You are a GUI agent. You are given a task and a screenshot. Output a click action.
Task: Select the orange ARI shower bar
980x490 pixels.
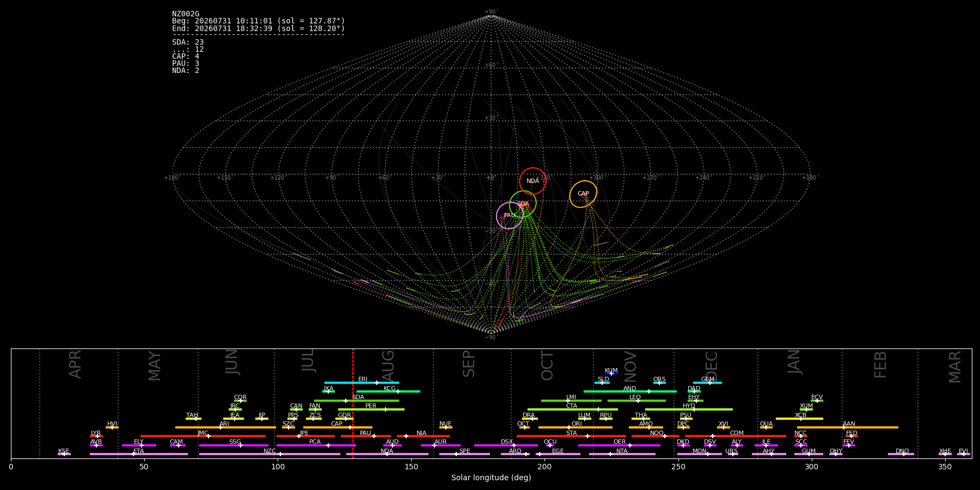pos(225,427)
